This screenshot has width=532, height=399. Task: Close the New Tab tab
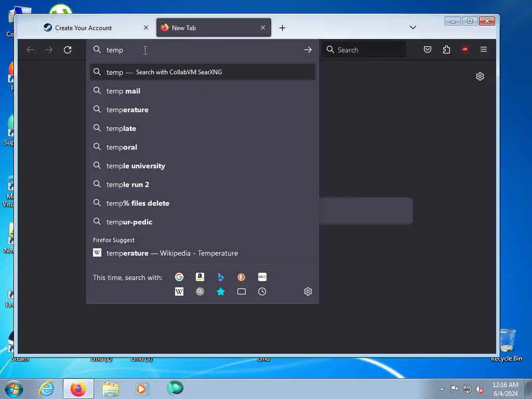[x=262, y=28]
